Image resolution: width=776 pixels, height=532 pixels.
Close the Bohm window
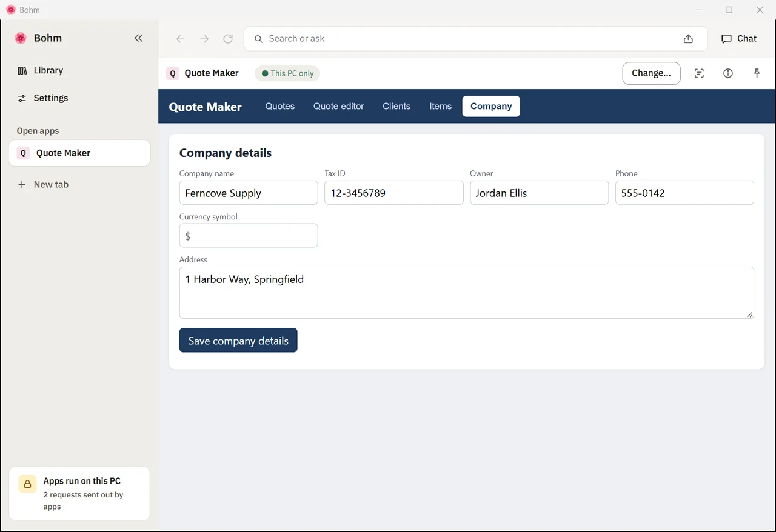[x=760, y=10]
